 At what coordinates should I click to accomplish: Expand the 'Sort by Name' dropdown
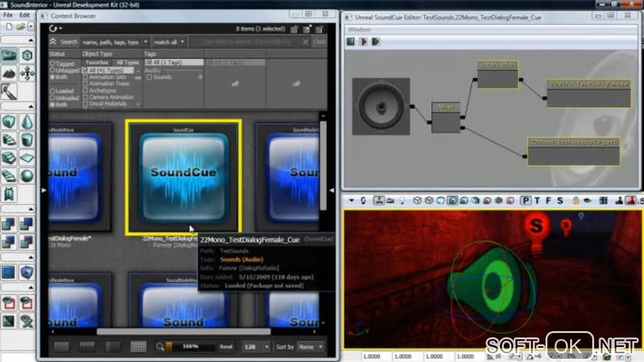coord(311,346)
